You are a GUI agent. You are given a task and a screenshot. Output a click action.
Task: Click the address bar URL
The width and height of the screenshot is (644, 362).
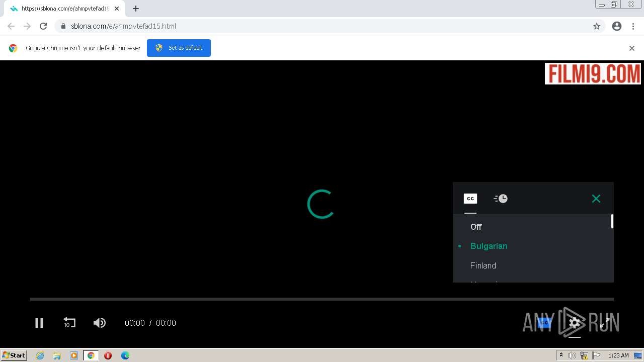tap(123, 26)
